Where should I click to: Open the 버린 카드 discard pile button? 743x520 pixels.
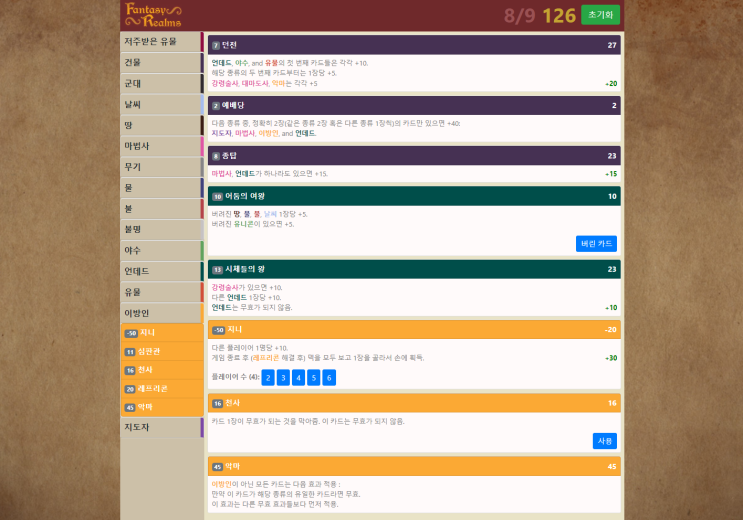pyautogui.click(x=596, y=244)
